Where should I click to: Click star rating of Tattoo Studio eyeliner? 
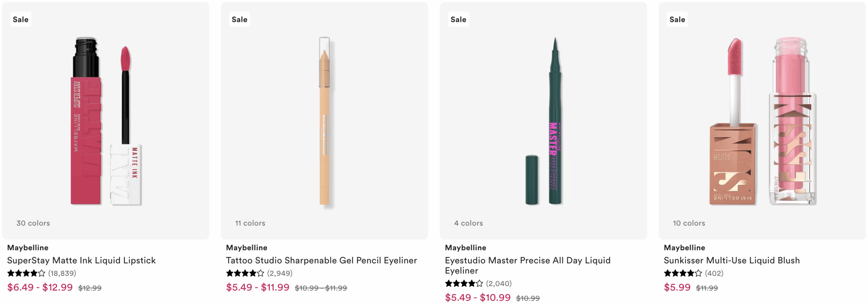click(245, 273)
